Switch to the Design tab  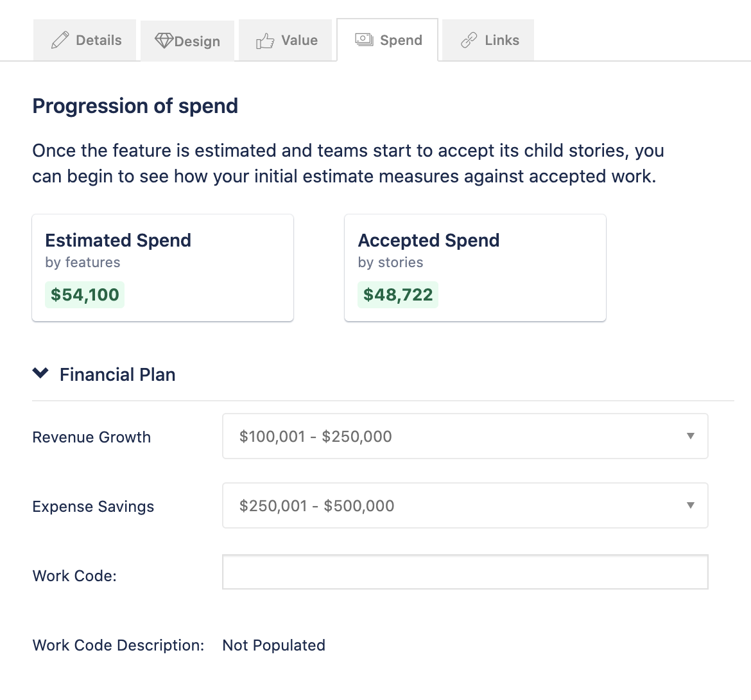click(x=187, y=41)
